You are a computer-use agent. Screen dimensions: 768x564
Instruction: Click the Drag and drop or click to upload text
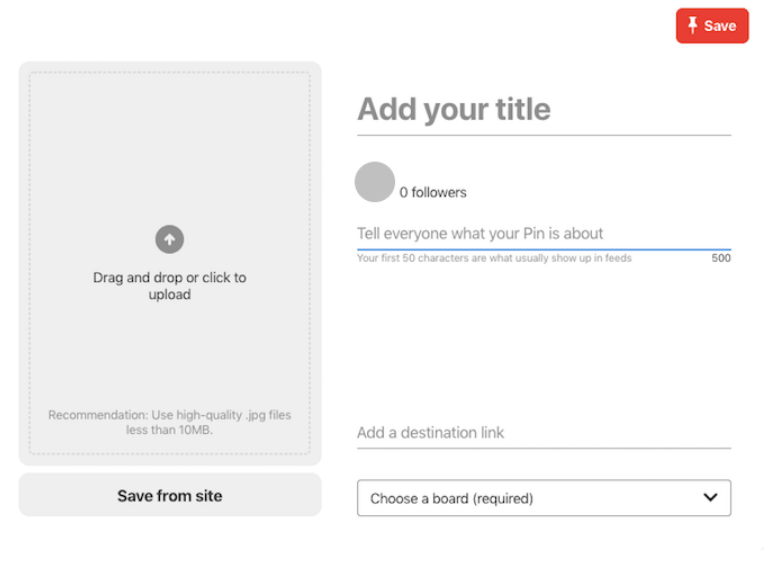pyautogui.click(x=169, y=286)
